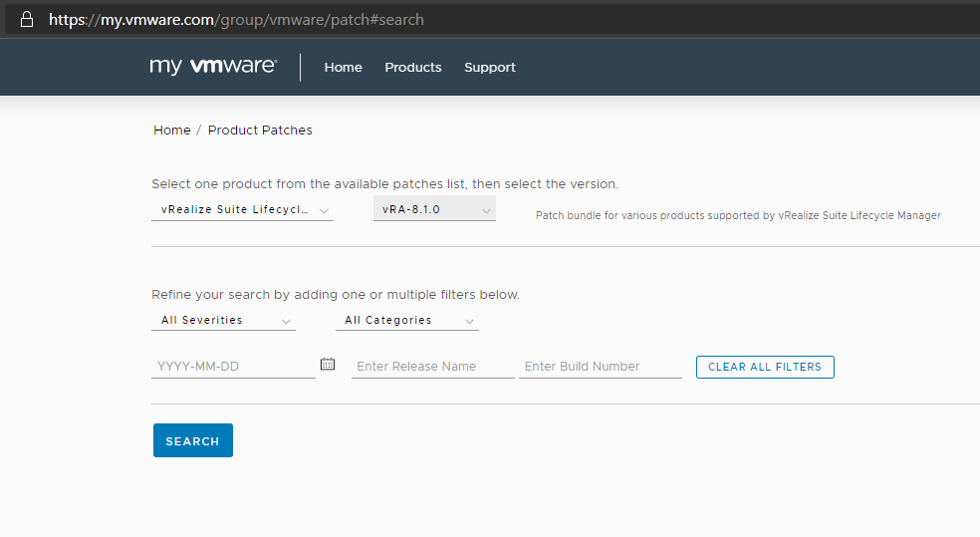Click the Enter Build Number field
The width and height of the screenshot is (980, 537).
[600, 367]
